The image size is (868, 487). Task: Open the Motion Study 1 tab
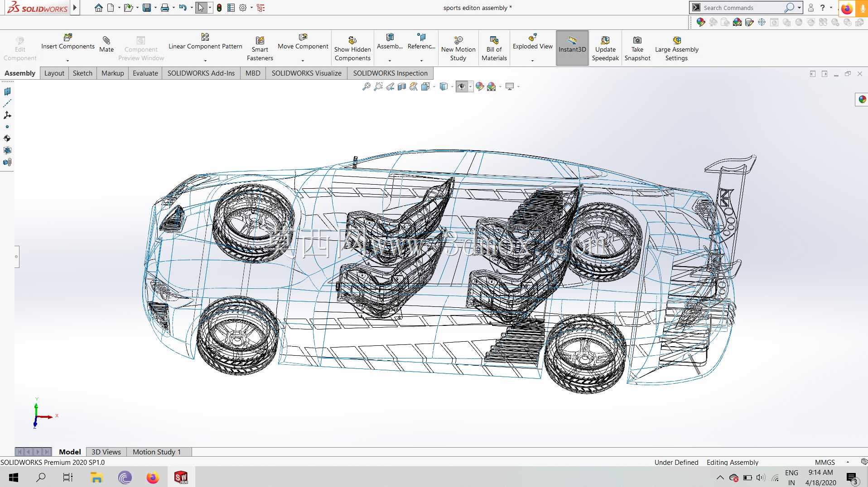tap(156, 452)
